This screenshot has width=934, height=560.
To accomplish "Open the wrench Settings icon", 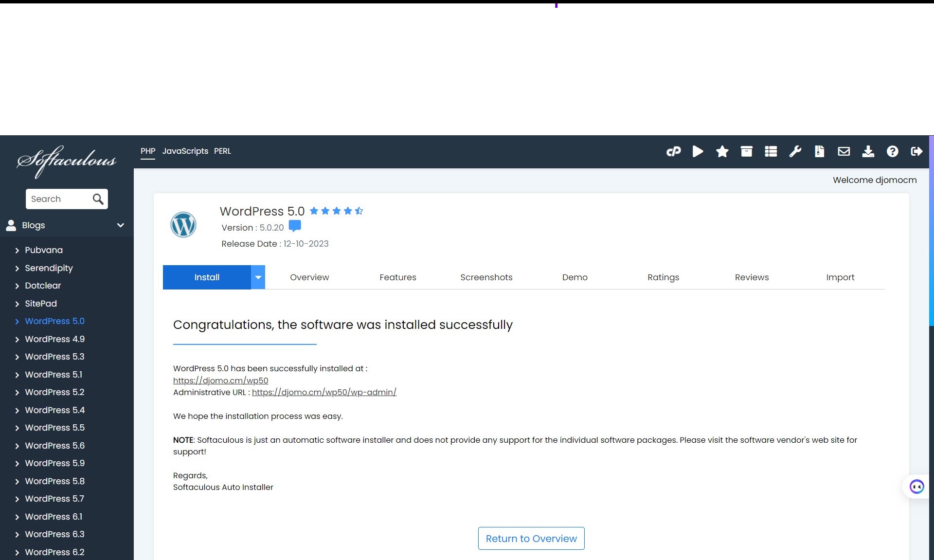I will point(795,151).
